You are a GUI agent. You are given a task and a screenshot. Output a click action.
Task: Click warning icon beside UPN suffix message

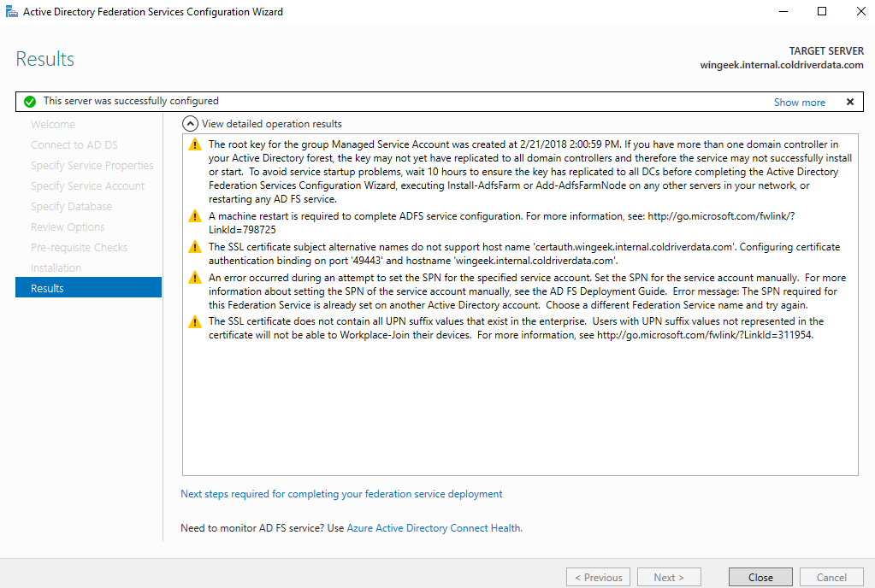tap(195, 322)
